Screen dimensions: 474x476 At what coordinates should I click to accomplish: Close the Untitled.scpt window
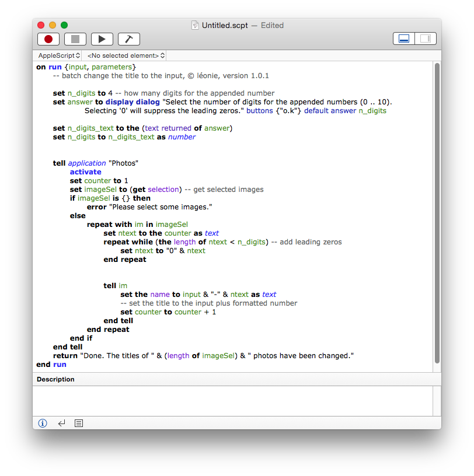(41, 25)
